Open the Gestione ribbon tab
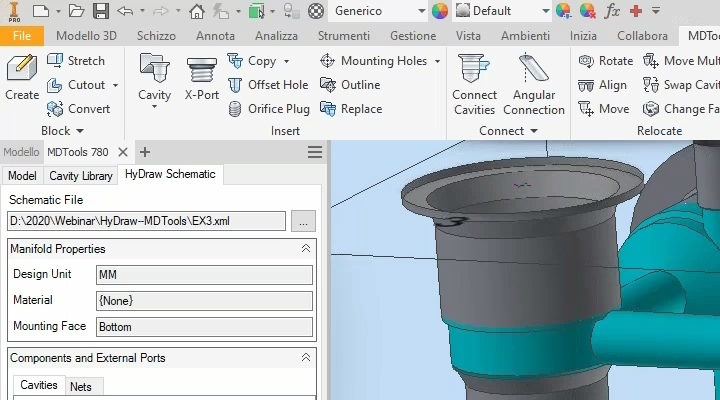 (x=413, y=36)
